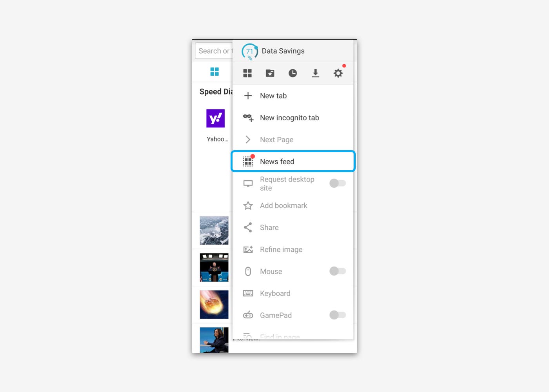Click the incognito mask icon
The width and height of the screenshot is (549, 392).
[x=248, y=118]
